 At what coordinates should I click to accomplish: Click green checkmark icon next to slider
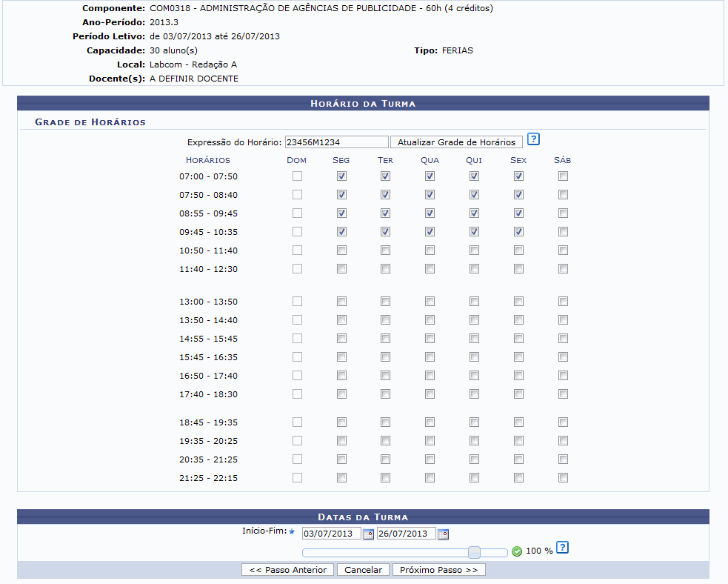tap(517, 551)
